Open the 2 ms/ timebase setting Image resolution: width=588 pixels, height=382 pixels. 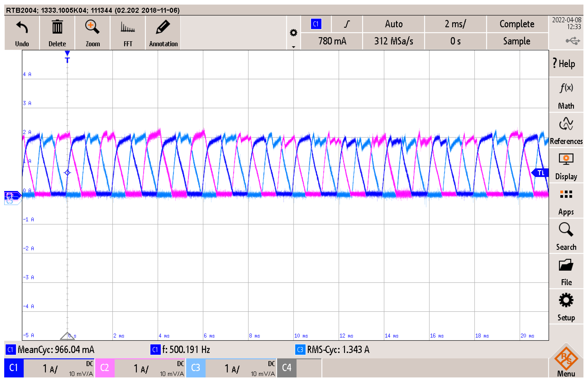click(x=455, y=24)
